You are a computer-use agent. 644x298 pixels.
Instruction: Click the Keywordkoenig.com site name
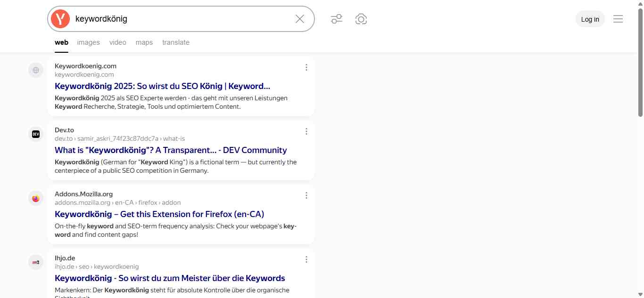(x=85, y=66)
